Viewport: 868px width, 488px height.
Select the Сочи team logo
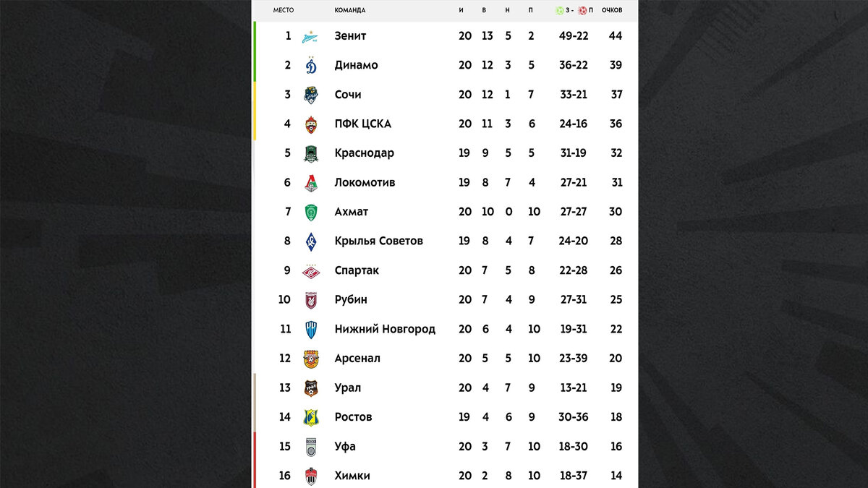311,95
